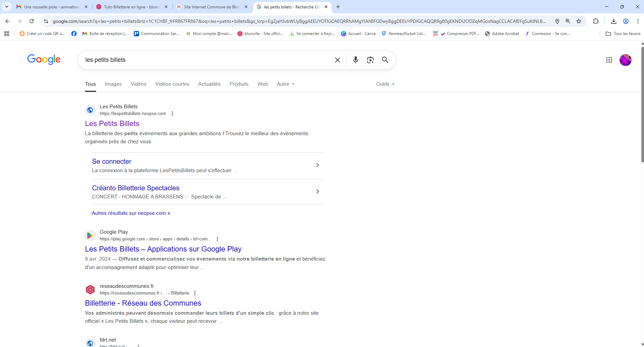This screenshot has height=347, width=644.
Task: Switch to the Actualités tab
Action: point(209,84)
